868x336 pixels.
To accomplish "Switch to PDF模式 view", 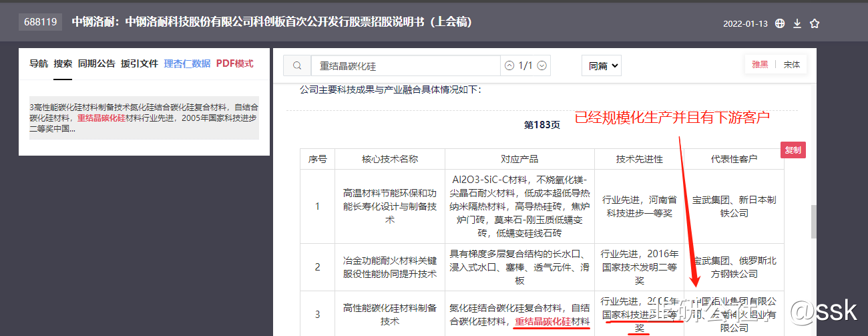I will point(234,63).
